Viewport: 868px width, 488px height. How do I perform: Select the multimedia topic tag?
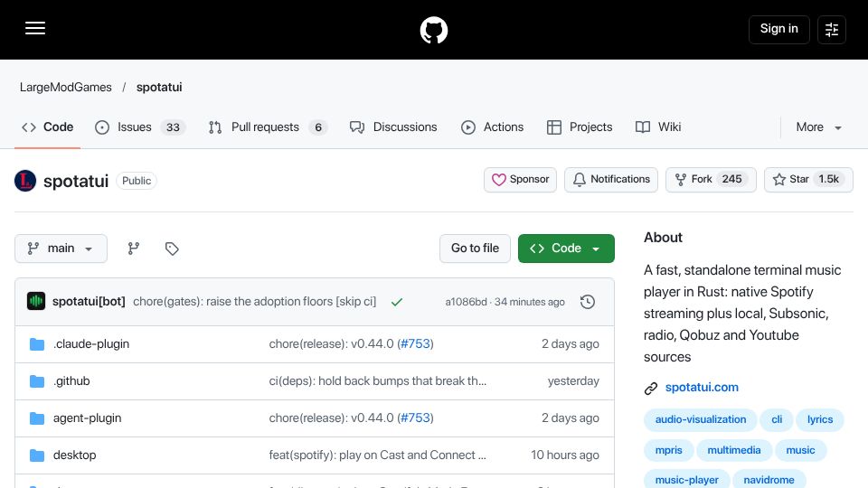coord(734,450)
